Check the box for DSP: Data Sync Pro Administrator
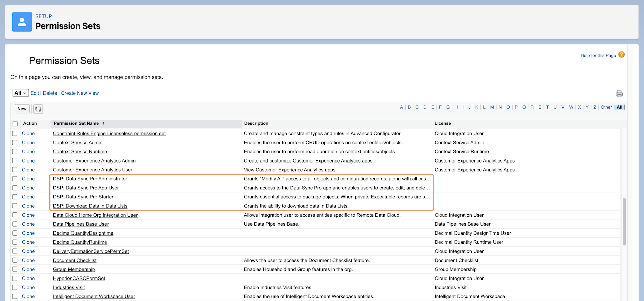Image resolution: width=644 pixels, height=301 pixels. click(15, 179)
